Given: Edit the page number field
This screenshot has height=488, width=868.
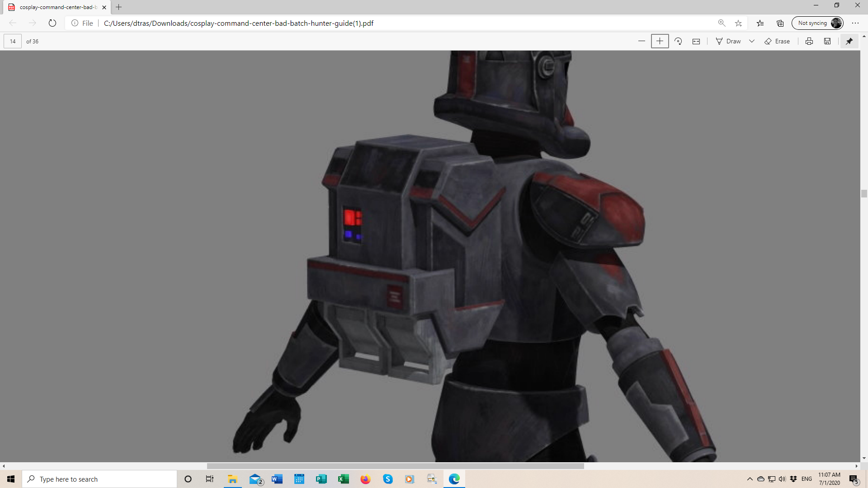Looking at the screenshot, I should [x=13, y=41].
